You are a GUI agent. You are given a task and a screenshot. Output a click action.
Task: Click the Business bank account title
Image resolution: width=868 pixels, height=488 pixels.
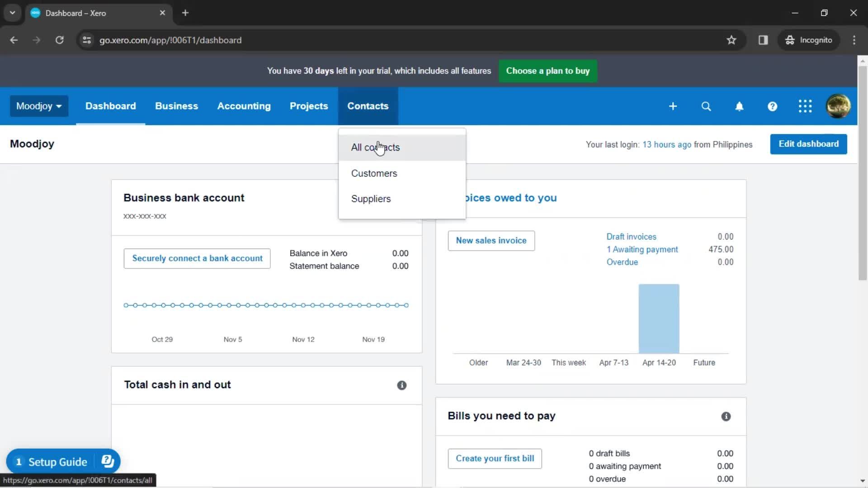click(184, 198)
